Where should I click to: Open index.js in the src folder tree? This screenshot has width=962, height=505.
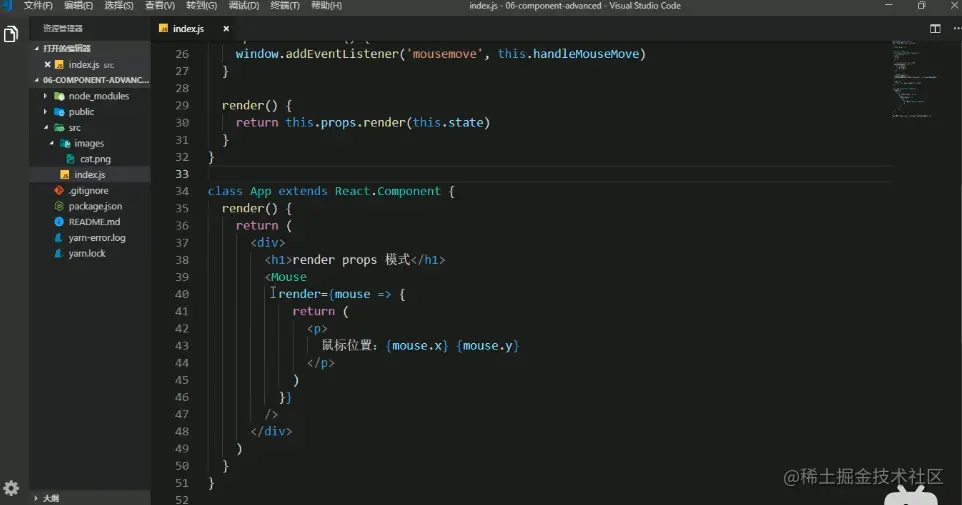[90, 175]
